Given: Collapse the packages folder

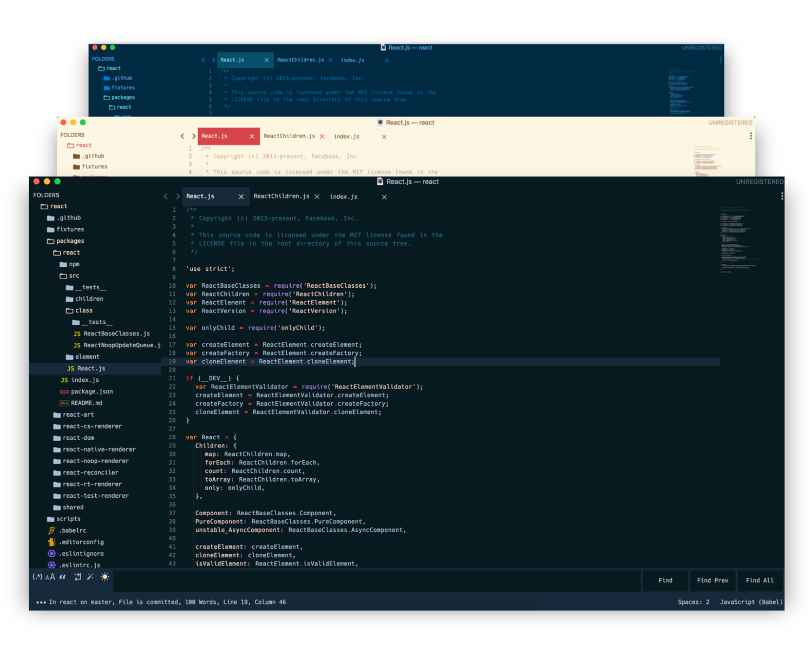Looking at the screenshot, I should (x=70, y=241).
